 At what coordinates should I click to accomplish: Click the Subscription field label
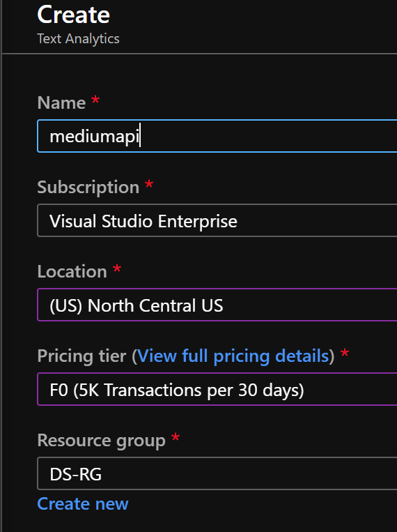tap(88, 188)
